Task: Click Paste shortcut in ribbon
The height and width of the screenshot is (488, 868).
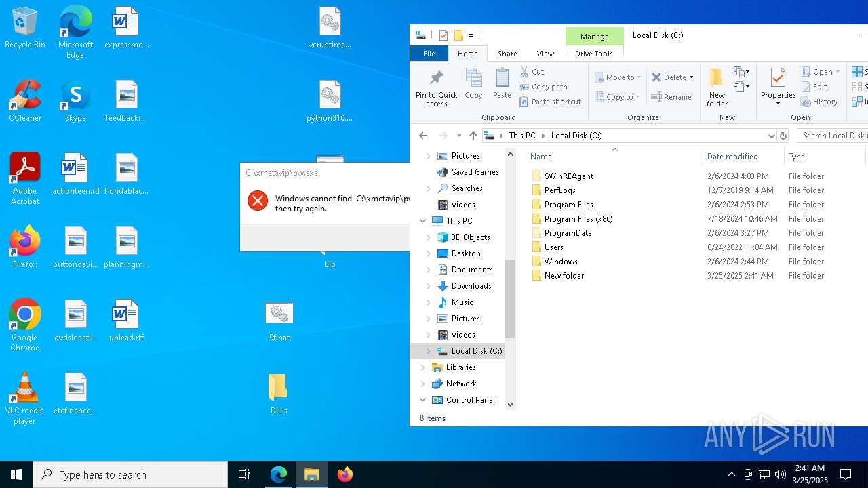Action: [x=551, y=102]
